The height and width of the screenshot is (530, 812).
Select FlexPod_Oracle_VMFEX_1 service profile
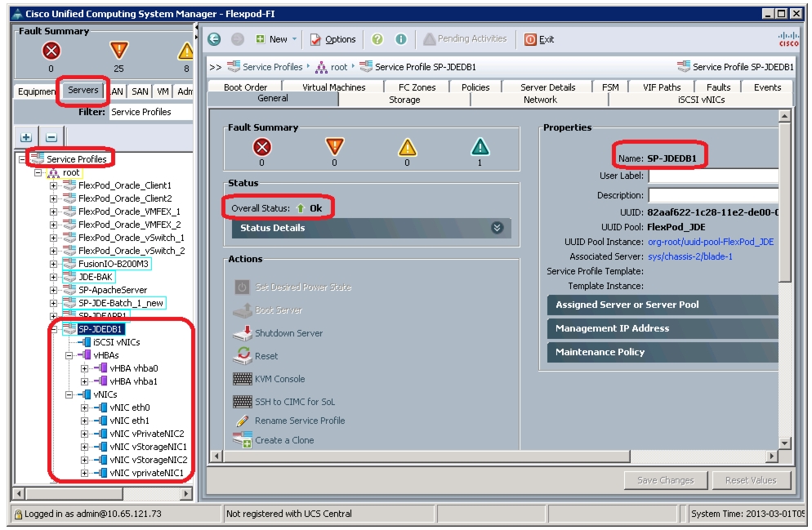pos(129,212)
